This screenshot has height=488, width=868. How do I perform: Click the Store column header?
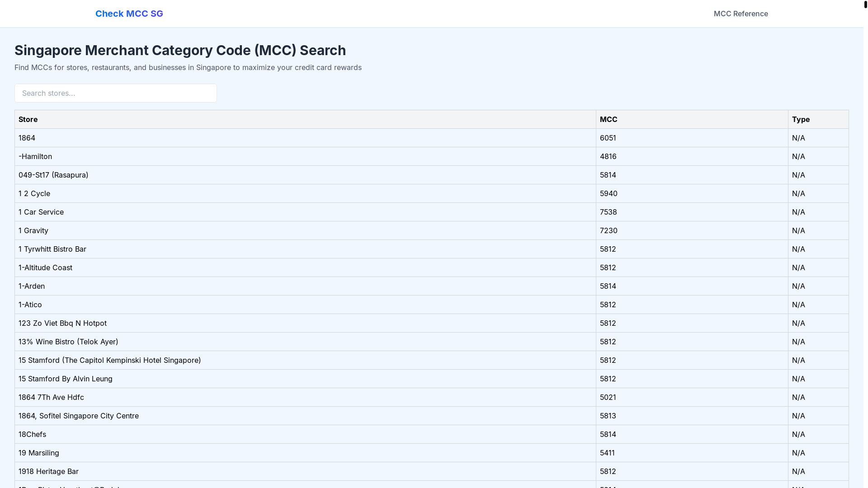point(305,119)
